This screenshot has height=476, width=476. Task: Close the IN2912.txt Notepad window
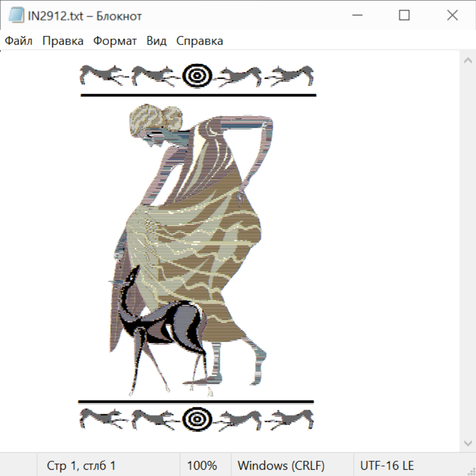(x=452, y=16)
